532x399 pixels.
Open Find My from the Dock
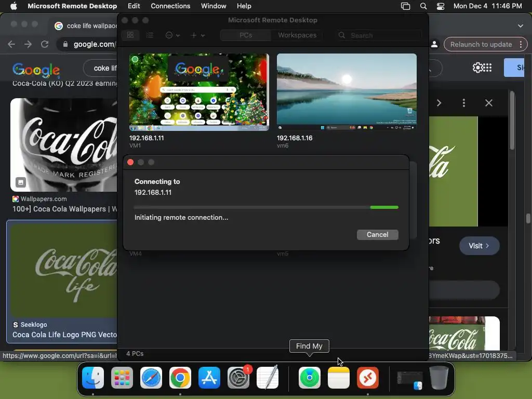pyautogui.click(x=310, y=378)
